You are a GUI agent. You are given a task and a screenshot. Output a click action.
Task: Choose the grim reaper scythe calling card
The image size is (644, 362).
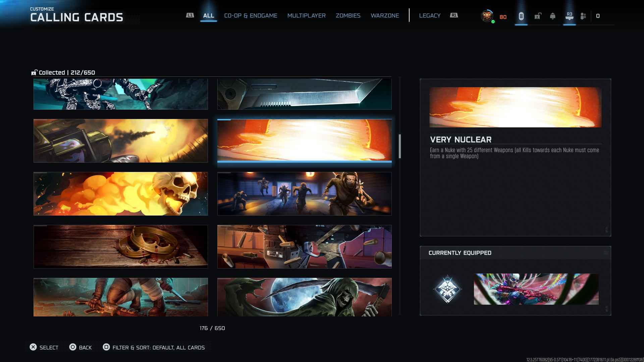click(x=304, y=297)
